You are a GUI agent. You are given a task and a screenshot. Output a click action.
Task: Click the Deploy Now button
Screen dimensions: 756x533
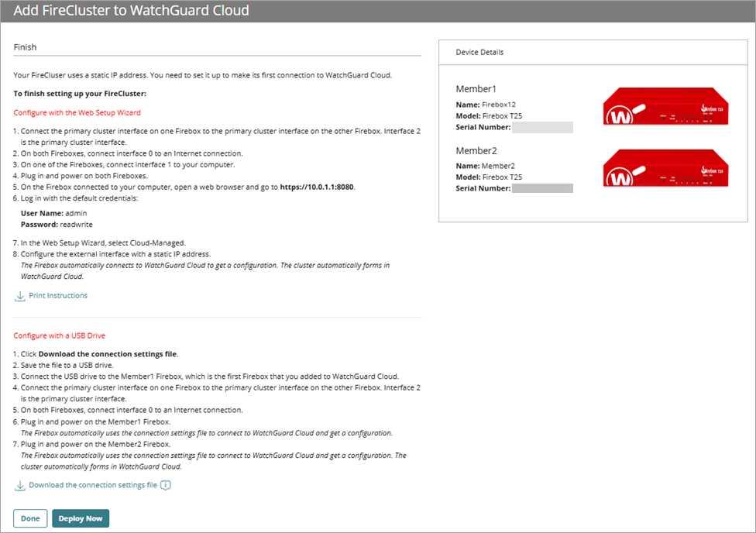pyautogui.click(x=81, y=518)
